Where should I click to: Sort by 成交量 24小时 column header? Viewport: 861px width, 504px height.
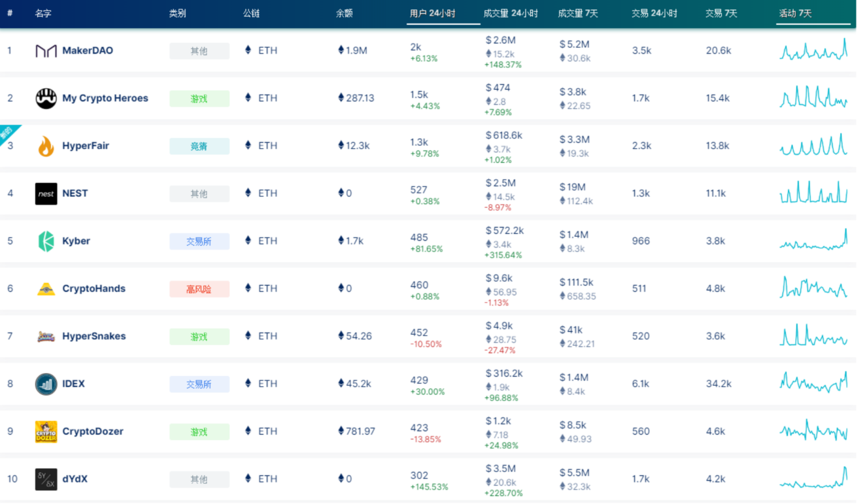click(511, 13)
